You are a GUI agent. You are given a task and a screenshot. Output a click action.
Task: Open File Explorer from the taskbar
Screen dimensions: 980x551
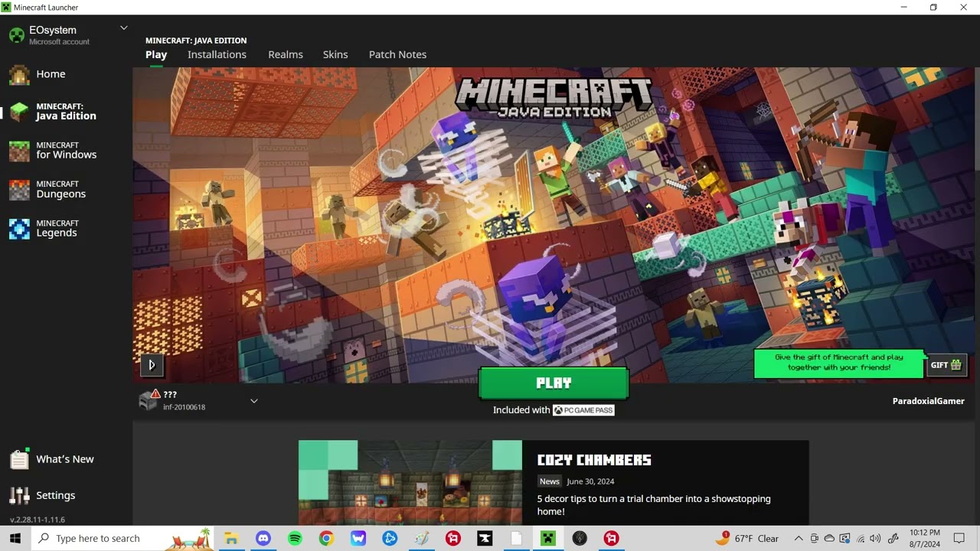coord(231,538)
